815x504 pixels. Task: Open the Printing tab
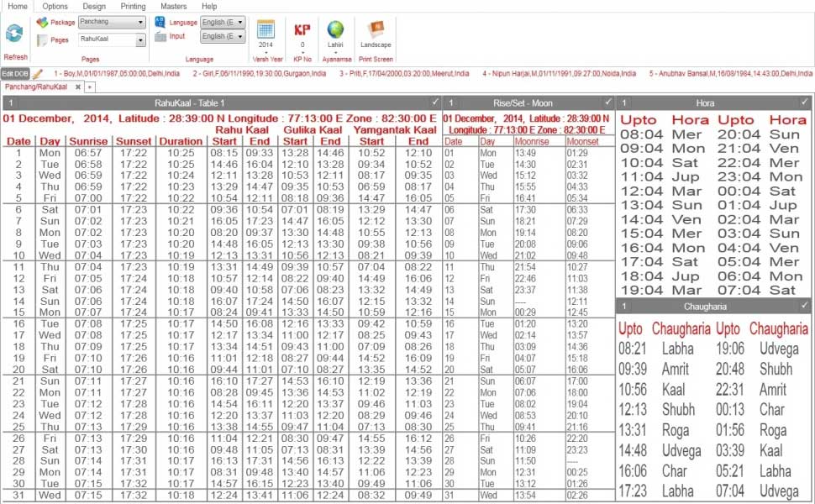tap(133, 6)
